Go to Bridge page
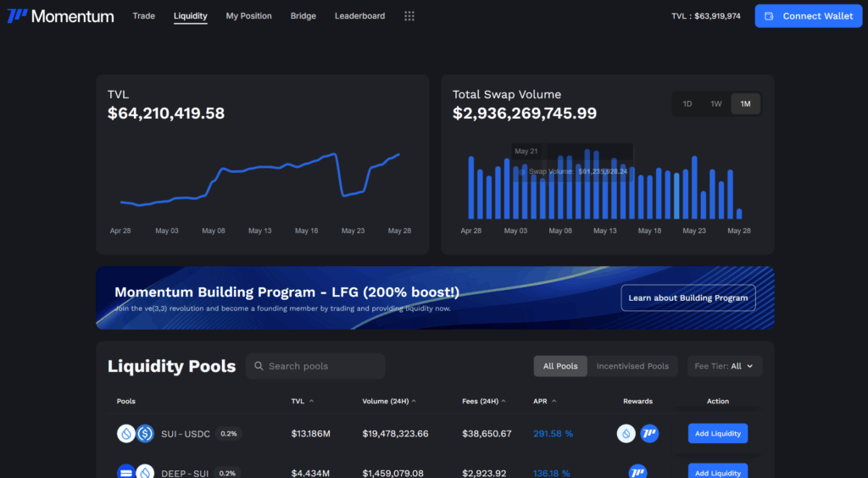 click(303, 16)
